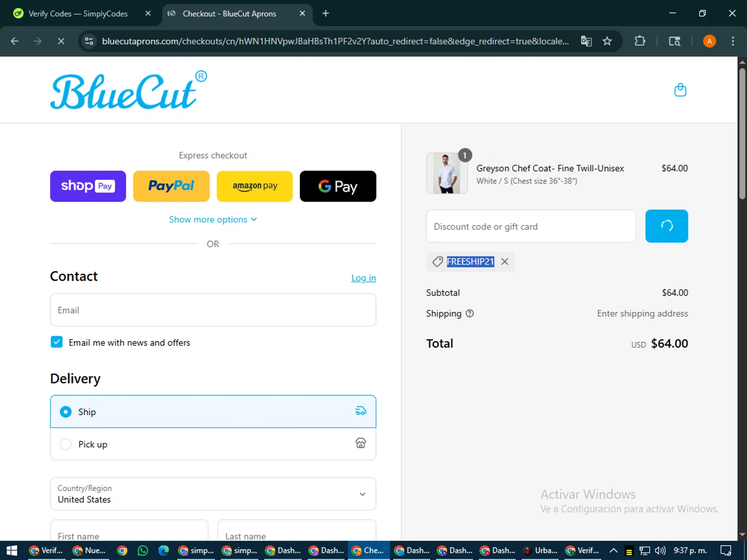Click the translate page icon
This screenshot has height=560, width=747.
586,41
